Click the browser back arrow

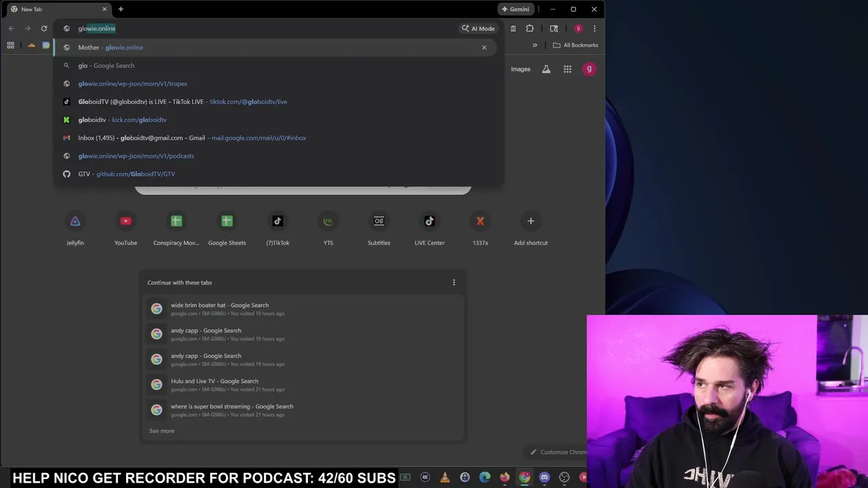tap(12, 28)
